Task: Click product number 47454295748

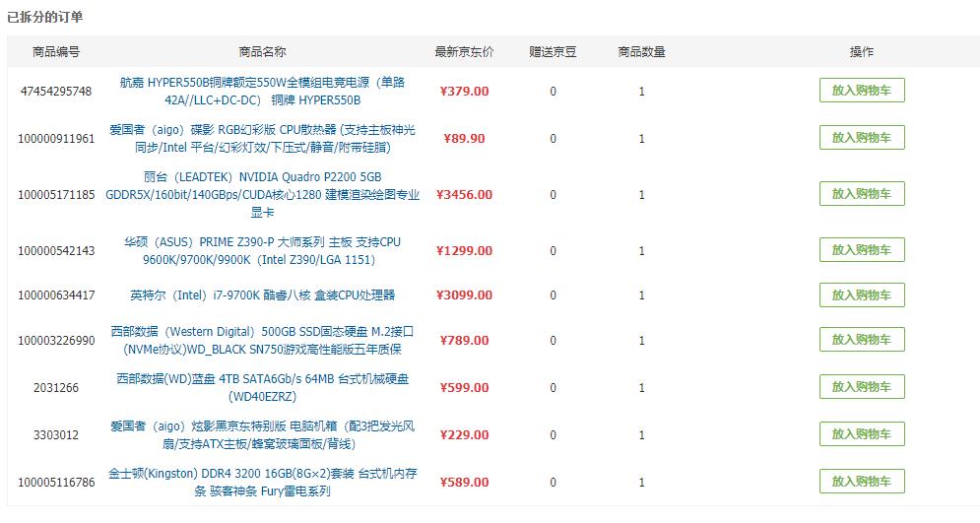Action: pyautogui.click(x=56, y=92)
